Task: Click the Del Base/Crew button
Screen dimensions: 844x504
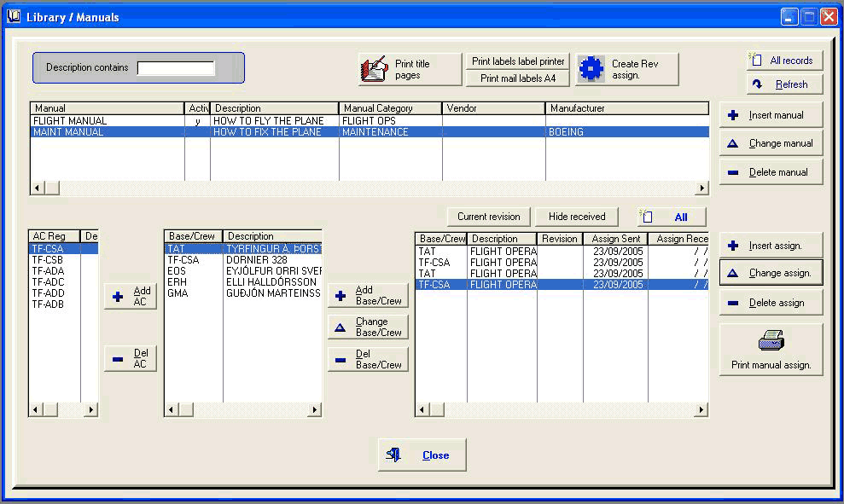Action: click(x=367, y=358)
